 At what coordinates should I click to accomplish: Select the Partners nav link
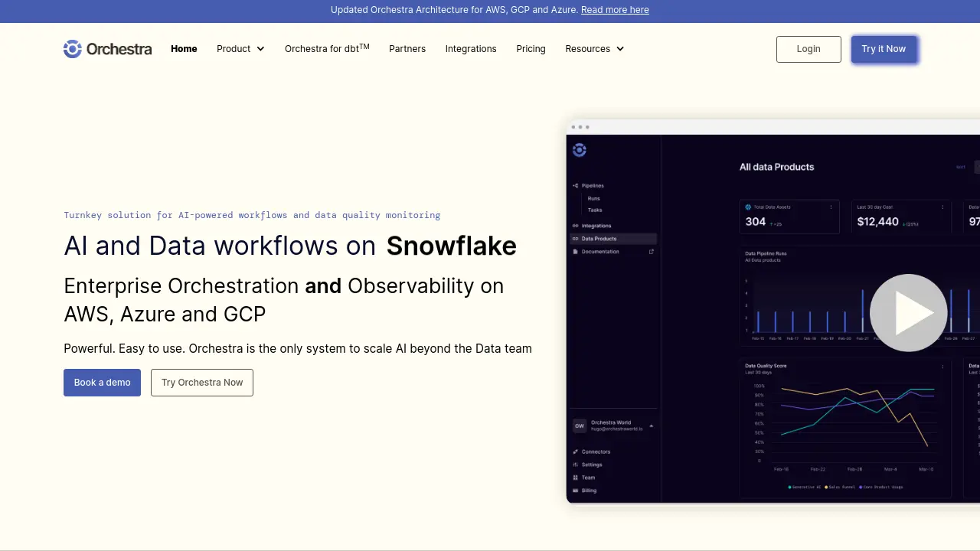407,49
